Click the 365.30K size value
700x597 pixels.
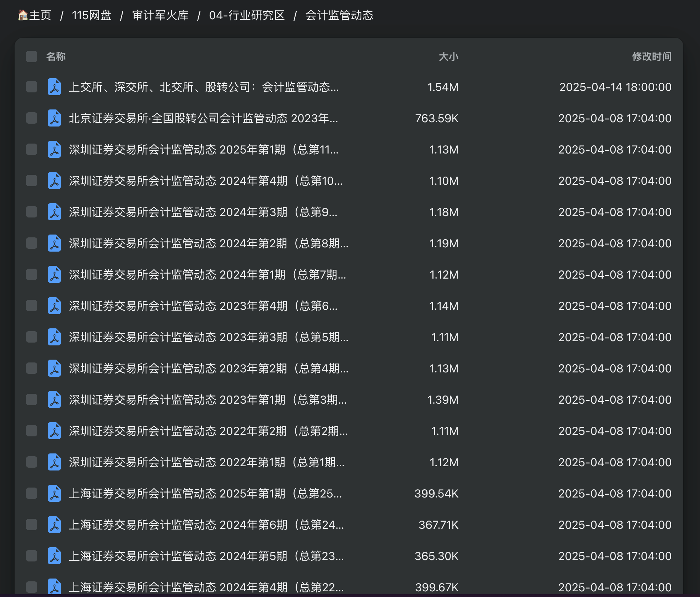point(436,556)
